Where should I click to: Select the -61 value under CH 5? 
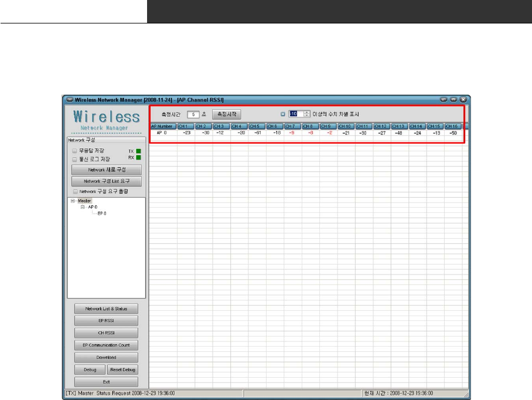pos(258,133)
